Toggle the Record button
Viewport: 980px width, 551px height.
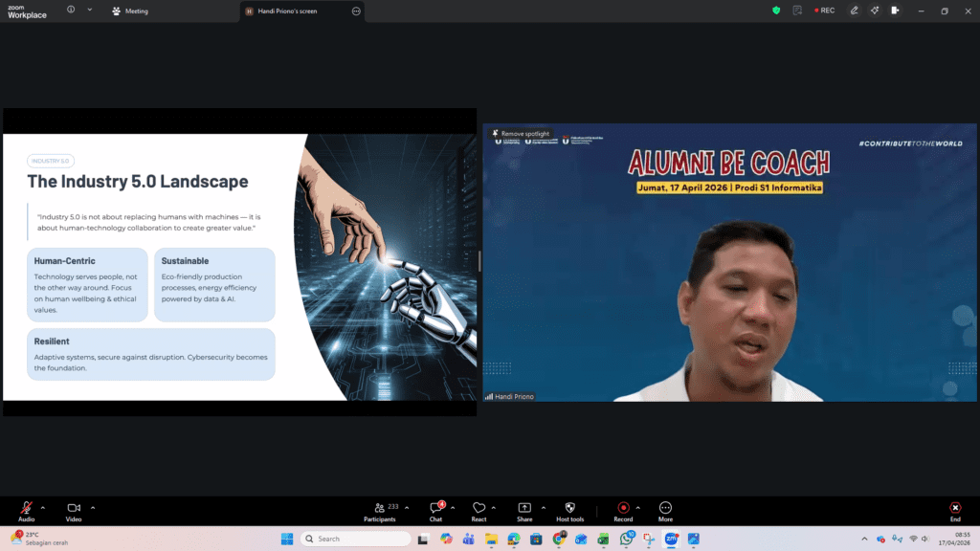click(623, 508)
